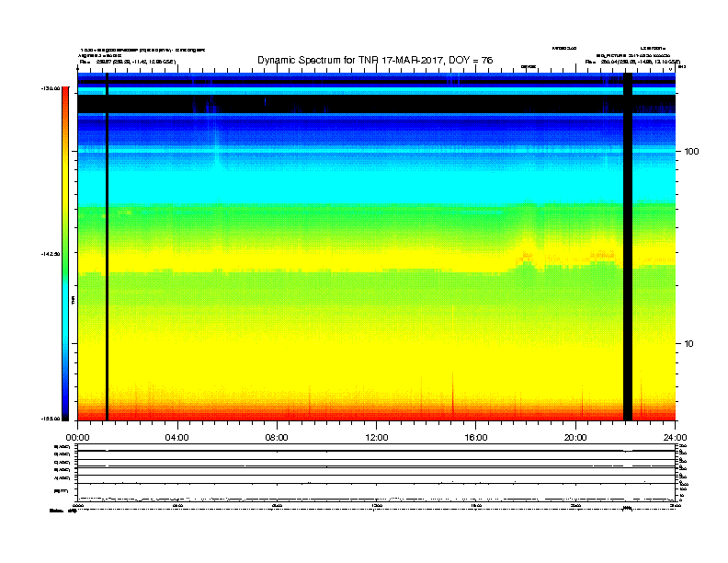Click the 100 frequency axis label
Screen dimensions: 728x563
click(x=691, y=152)
